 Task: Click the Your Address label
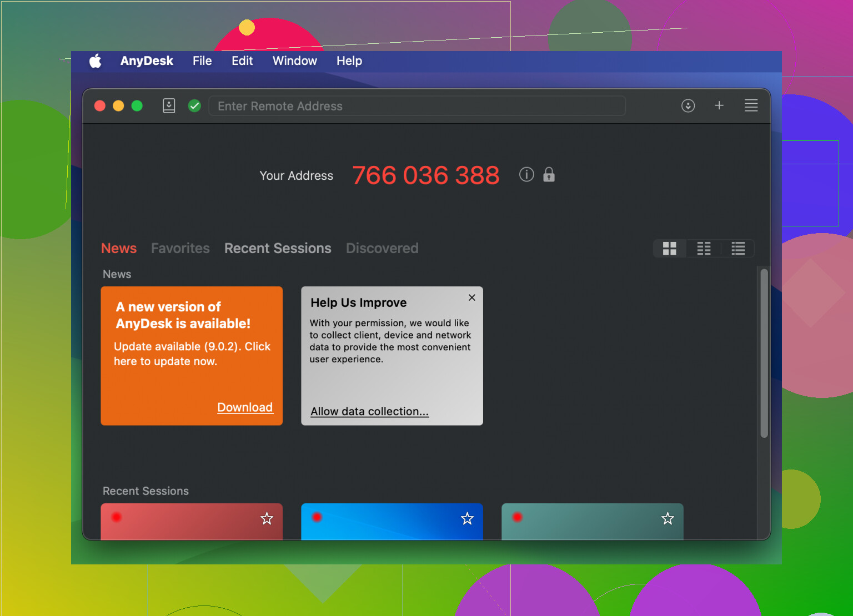pos(297,175)
